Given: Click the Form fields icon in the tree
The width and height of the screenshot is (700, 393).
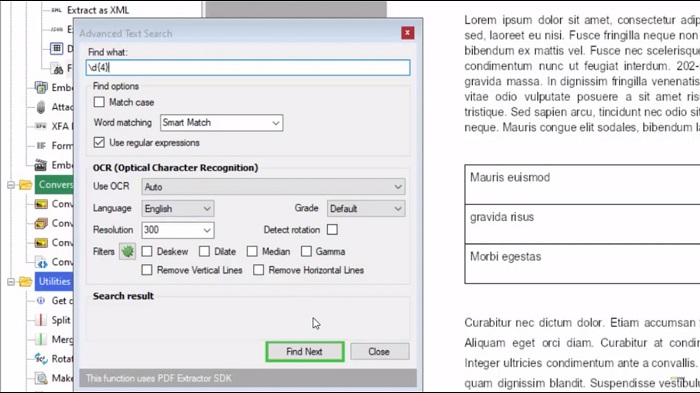Looking at the screenshot, I should 41,146.
